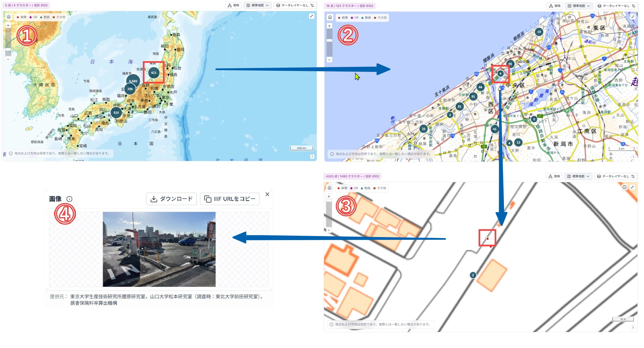The image size is (644, 348).
Task: Open データレイヤーなし selector above Niigata city map
Action: [617, 6]
